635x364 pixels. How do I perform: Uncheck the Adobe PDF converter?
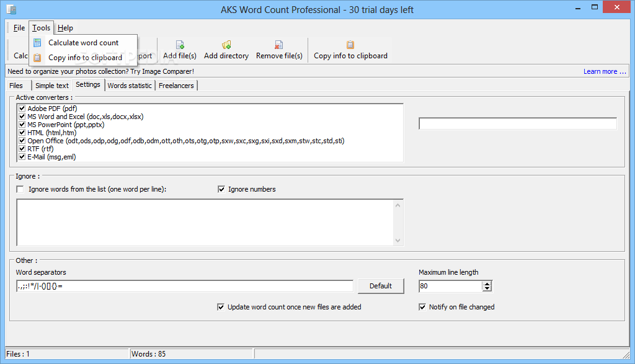22,109
